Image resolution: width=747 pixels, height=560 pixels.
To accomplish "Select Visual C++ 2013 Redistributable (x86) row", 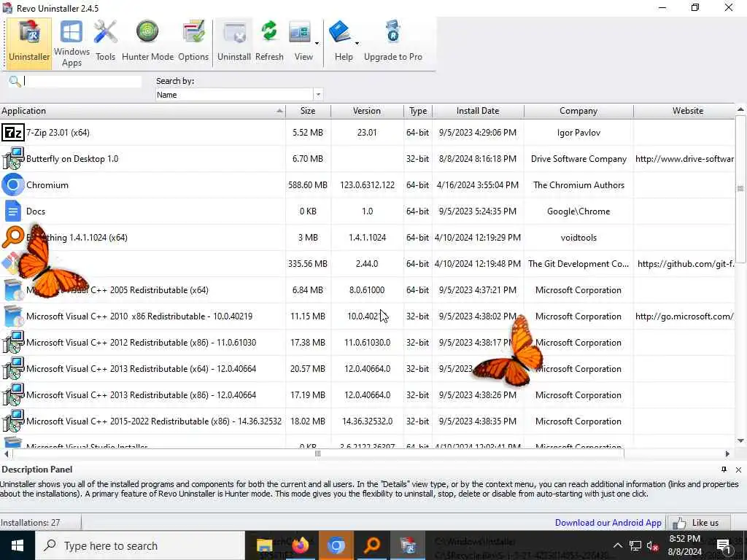I will (367, 394).
